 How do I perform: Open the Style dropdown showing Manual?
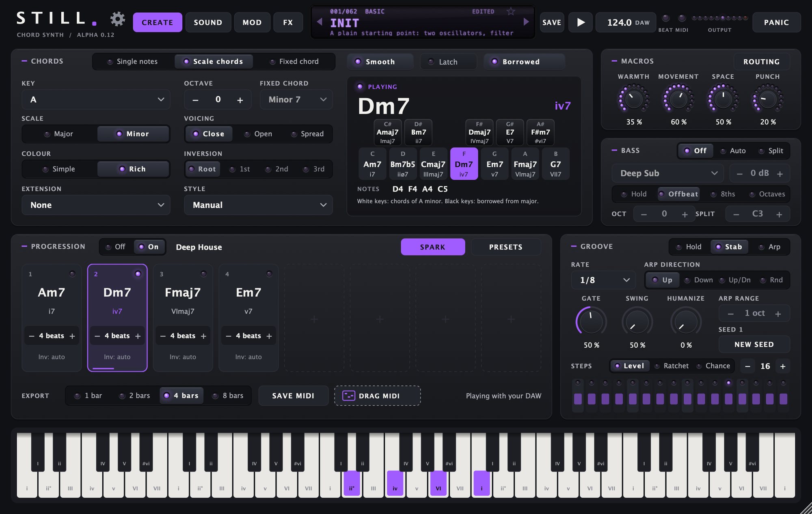258,205
